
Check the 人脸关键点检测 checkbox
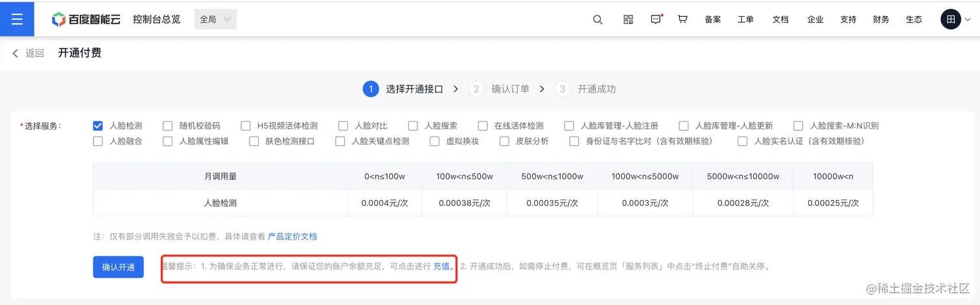tap(340, 141)
